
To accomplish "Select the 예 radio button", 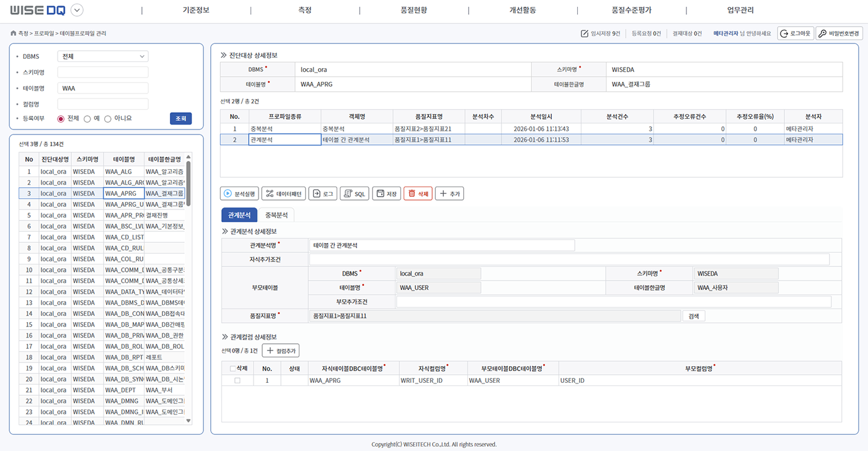I will (x=87, y=119).
